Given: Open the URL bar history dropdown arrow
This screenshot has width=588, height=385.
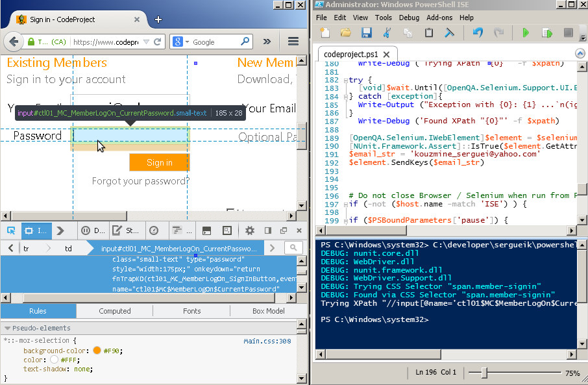Looking at the screenshot, I should pos(147,42).
